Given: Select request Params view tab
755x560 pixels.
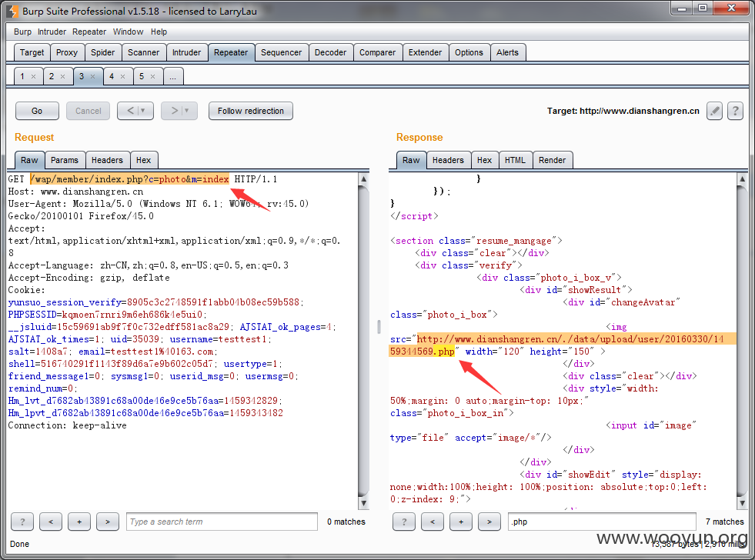Looking at the screenshot, I should pos(65,160).
